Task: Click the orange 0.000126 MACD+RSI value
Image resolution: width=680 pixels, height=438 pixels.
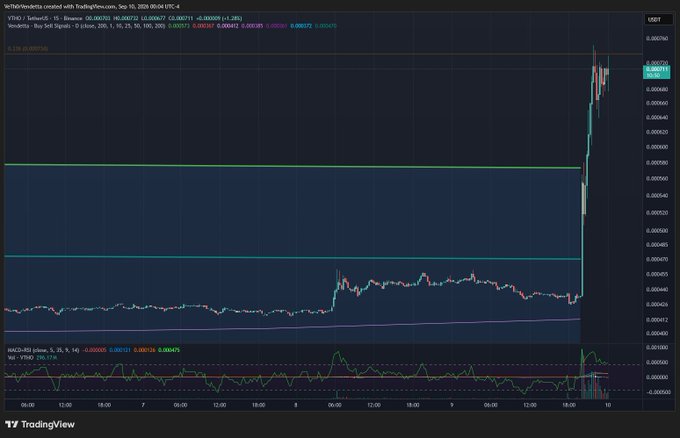Action: (x=144, y=350)
